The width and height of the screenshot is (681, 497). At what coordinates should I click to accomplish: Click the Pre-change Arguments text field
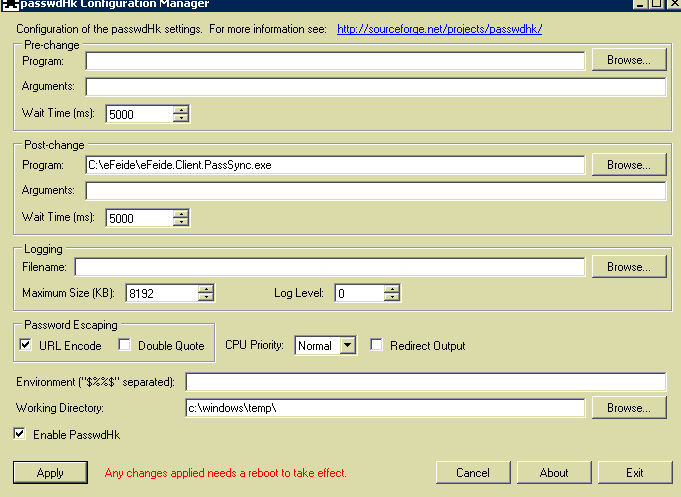point(375,87)
